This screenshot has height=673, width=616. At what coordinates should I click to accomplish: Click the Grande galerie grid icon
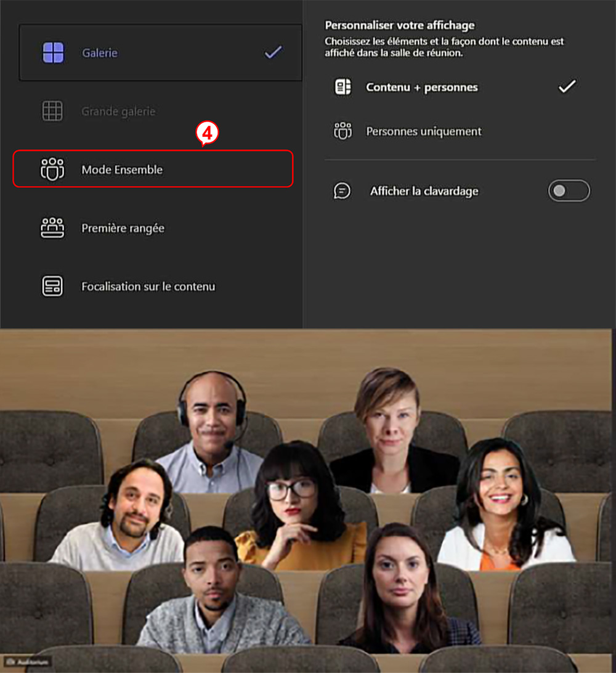pos(52,111)
